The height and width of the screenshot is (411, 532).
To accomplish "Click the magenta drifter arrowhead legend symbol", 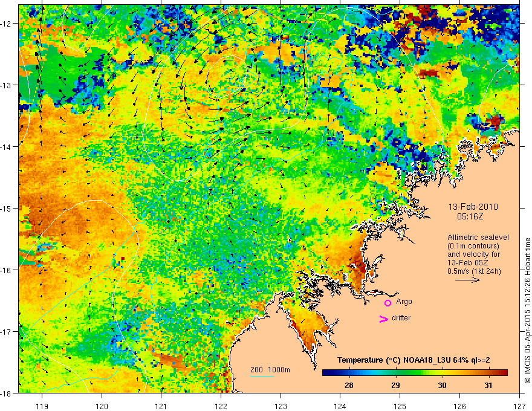I will click(383, 319).
